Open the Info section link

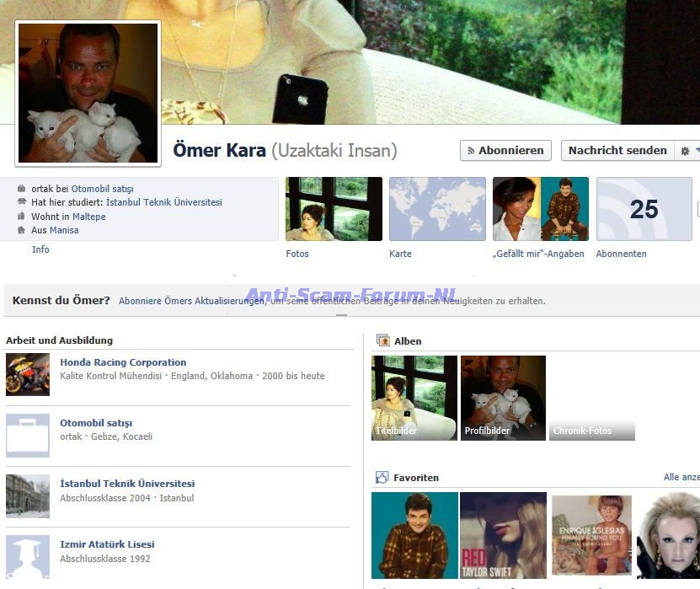click(40, 249)
